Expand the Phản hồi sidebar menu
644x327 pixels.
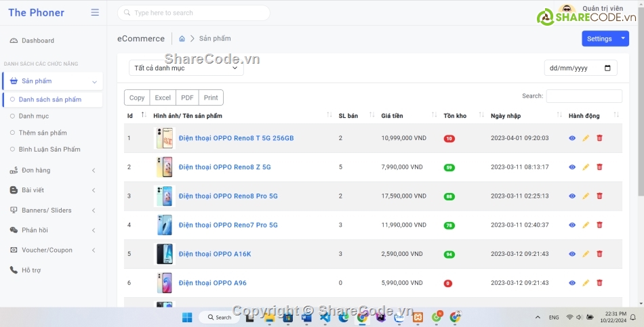pyautogui.click(x=53, y=230)
